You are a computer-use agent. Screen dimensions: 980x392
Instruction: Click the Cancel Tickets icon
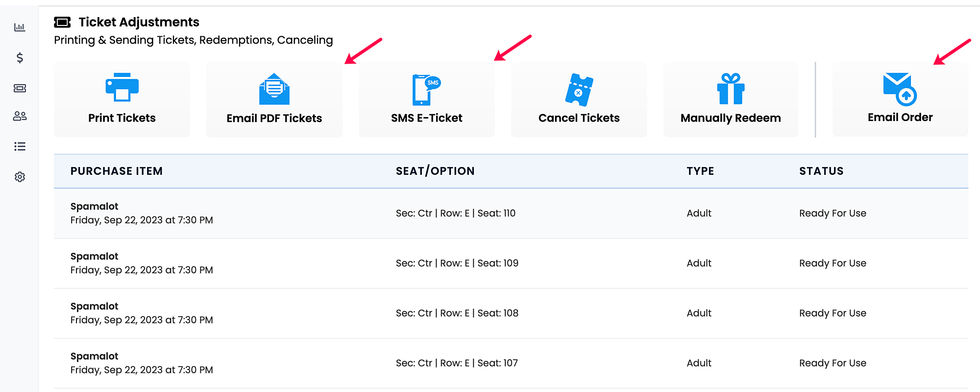tap(579, 90)
